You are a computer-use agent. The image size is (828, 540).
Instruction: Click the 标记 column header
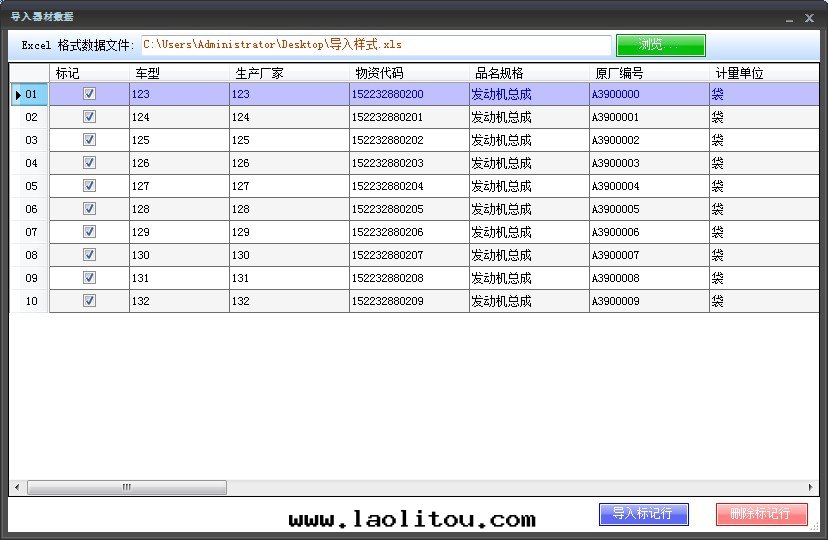click(88, 73)
